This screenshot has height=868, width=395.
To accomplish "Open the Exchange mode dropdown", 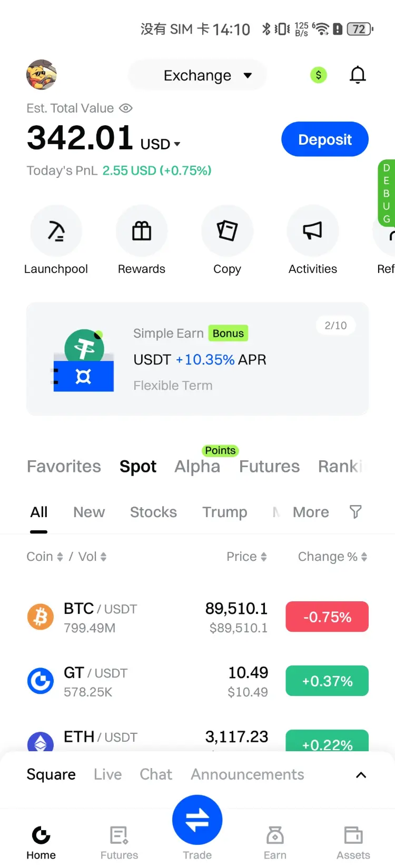I will coord(208,76).
